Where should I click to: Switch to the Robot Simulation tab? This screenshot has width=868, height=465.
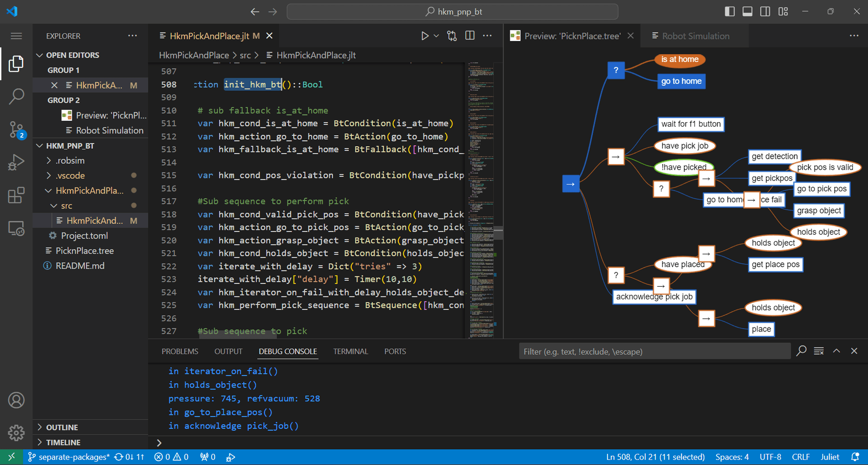(695, 36)
